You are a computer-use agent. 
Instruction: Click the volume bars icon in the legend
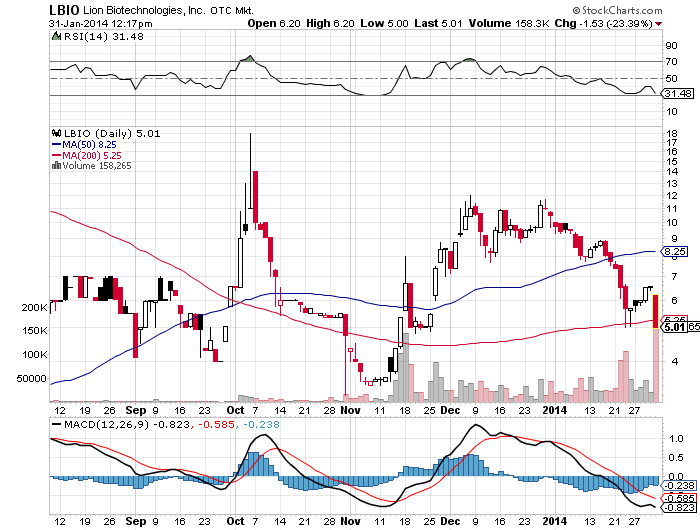pyautogui.click(x=56, y=166)
